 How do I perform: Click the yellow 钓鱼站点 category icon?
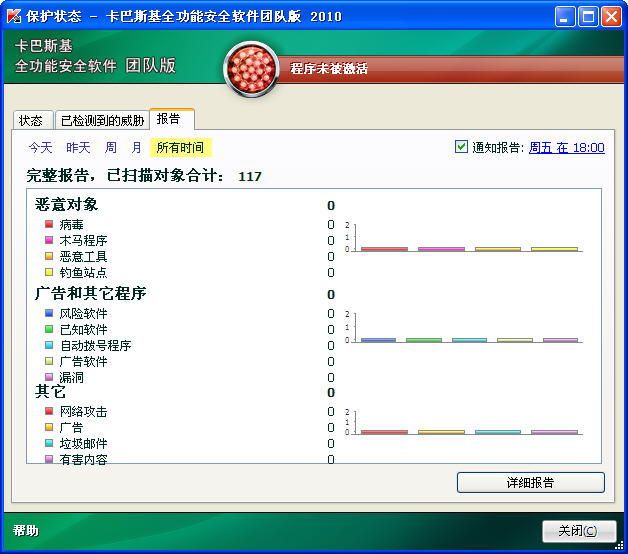[49, 272]
